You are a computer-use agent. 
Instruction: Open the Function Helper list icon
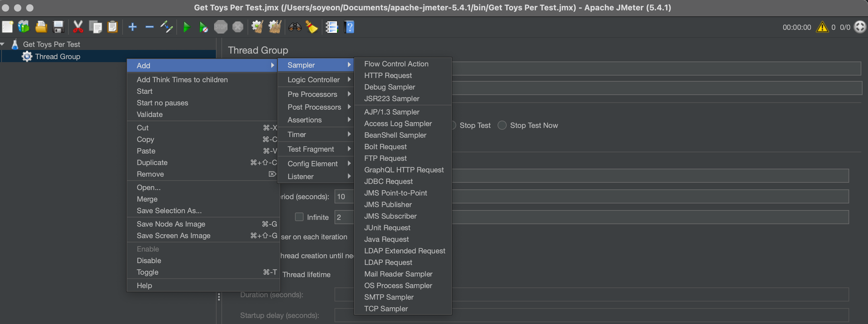tap(332, 27)
